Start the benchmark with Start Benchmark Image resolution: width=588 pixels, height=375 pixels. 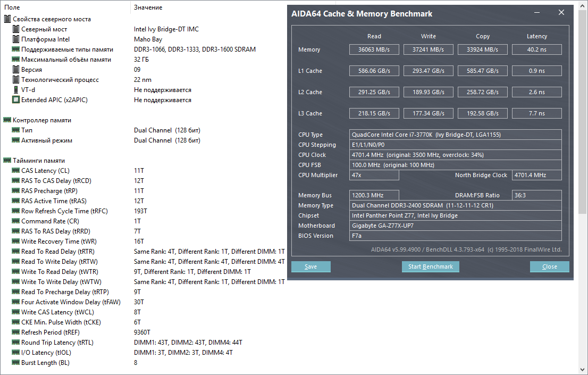[x=431, y=266]
